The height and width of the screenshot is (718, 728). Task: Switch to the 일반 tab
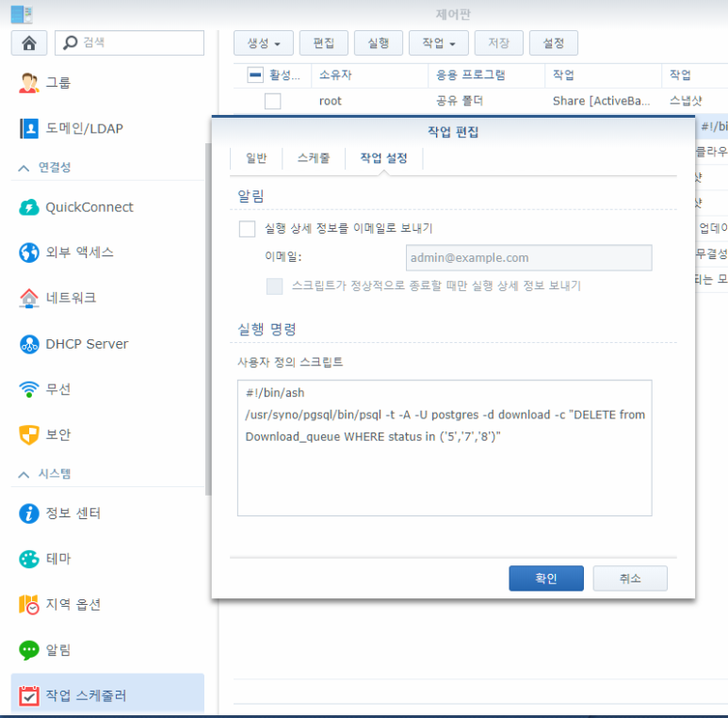[x=256, y=158]
